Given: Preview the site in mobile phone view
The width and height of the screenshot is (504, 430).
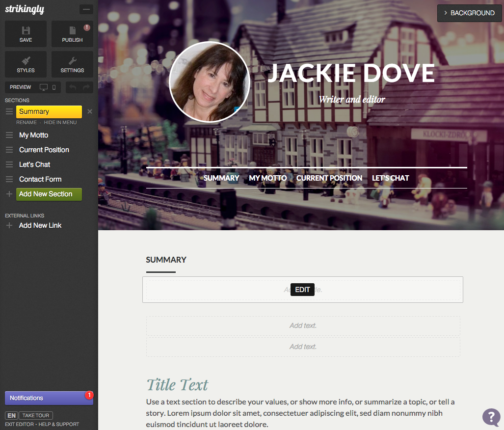Looking at the screenshot, I should pyautogui.click(x=54, y=87).
